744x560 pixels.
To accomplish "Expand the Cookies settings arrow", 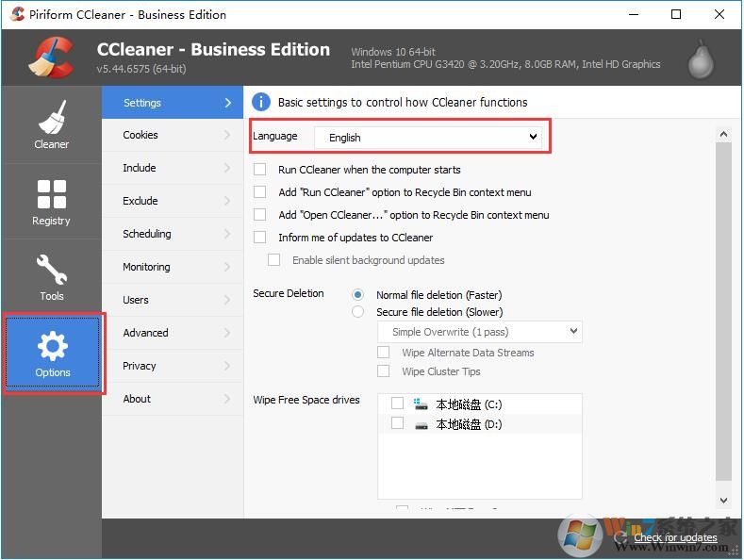I will (227, 136).
